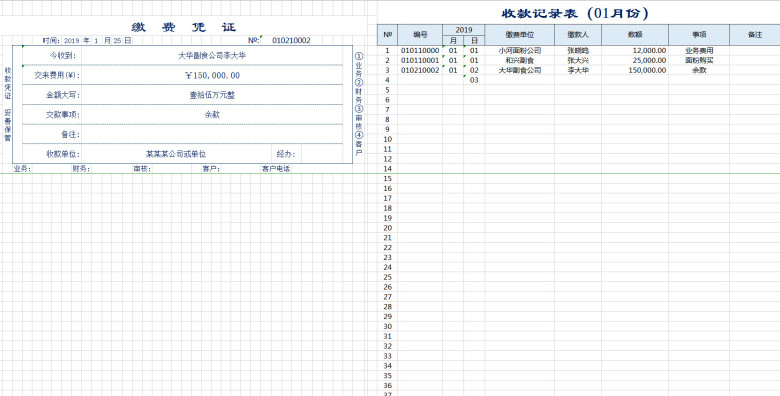Click the 财务 label below the voucher
780x396 pixels.
click(x=81, y=169)
